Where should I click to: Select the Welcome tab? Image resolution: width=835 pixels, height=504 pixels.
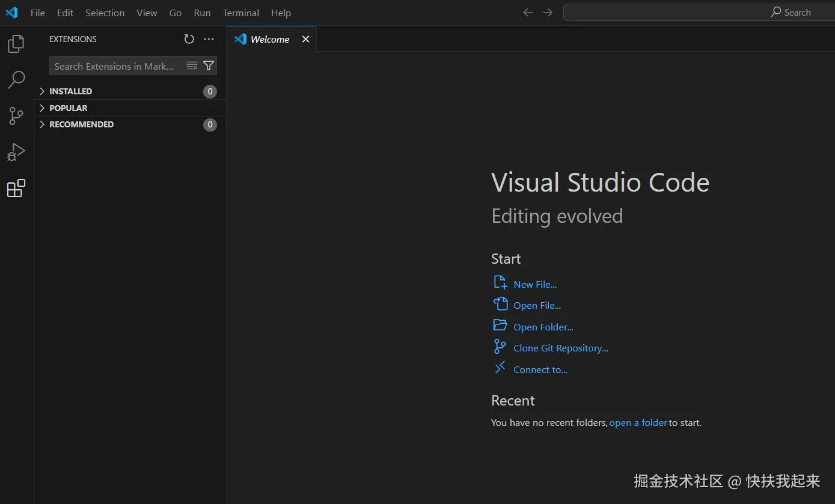[x=270, y=39]
